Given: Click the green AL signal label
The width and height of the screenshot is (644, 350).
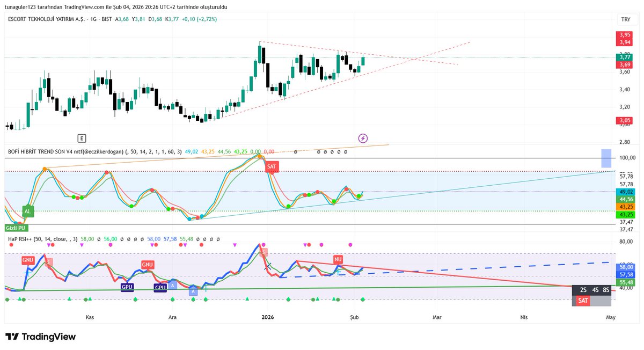Looking at the screenshot, I should pyautogui.click(x=27, y=212).
